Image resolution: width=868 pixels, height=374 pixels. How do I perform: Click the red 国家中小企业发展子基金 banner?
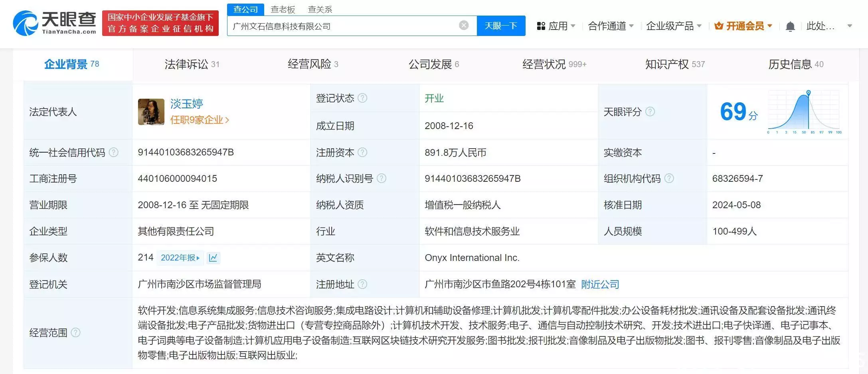point(160,23)
